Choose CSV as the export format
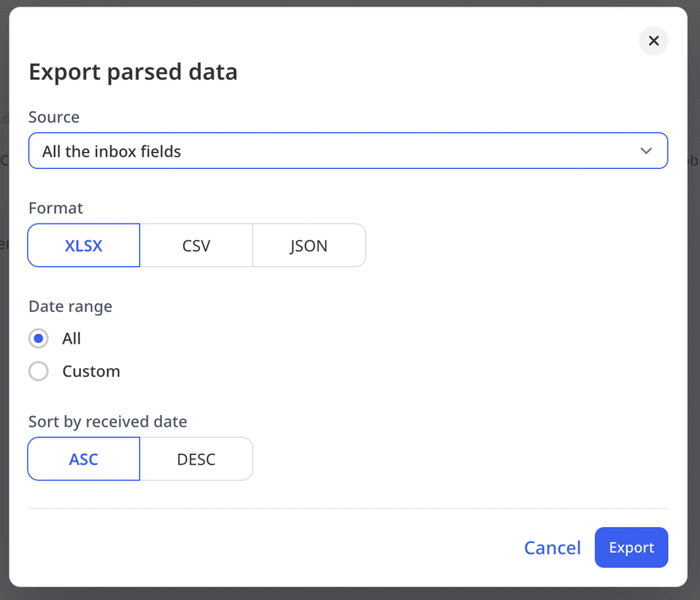This screenshot has height=600, width=700. 196,246
